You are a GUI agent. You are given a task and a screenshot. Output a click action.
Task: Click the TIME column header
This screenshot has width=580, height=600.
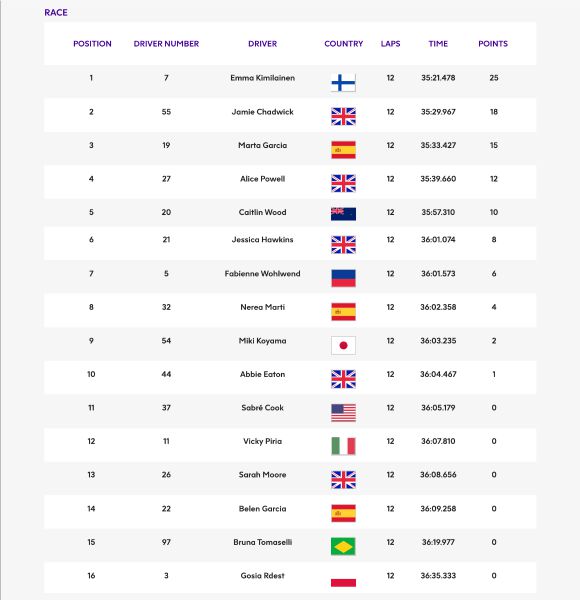[x=438, y=44]
